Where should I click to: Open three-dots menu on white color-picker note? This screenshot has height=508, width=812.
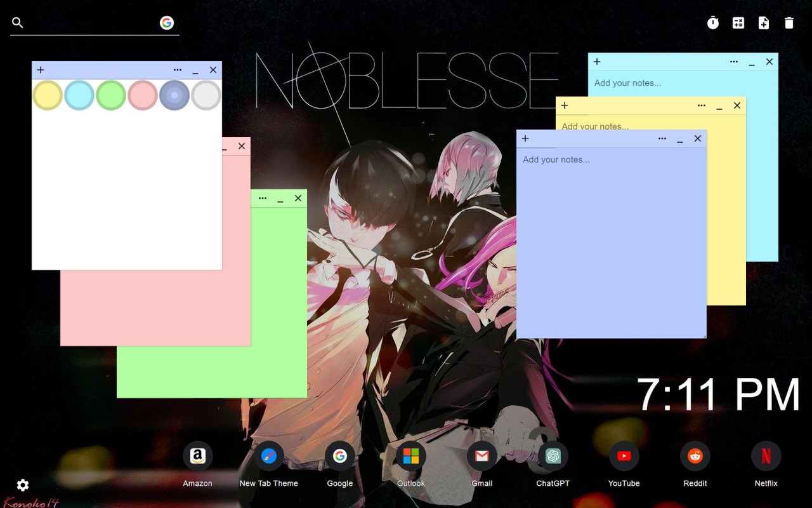tap(178, 70)
